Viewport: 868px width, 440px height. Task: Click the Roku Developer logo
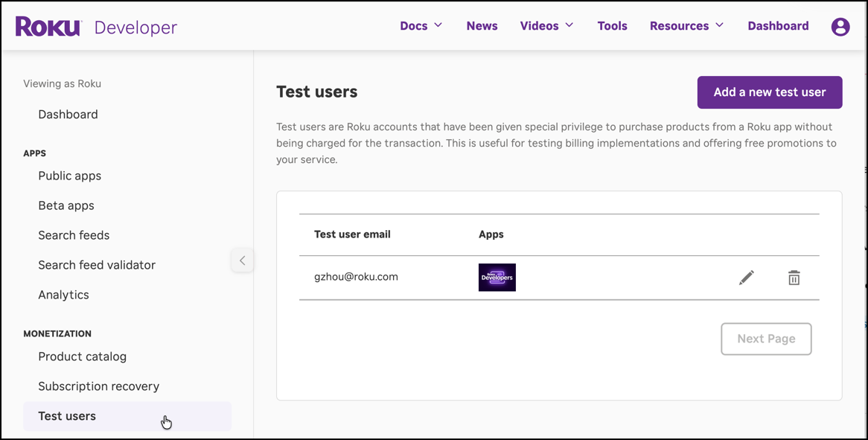96,27
